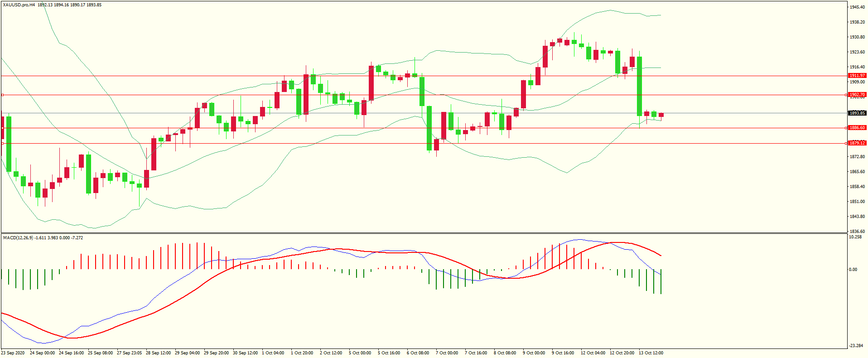Select the red 1879.12 price level tag
Viewport: 868px width, 358px height.
click(857, 143)
